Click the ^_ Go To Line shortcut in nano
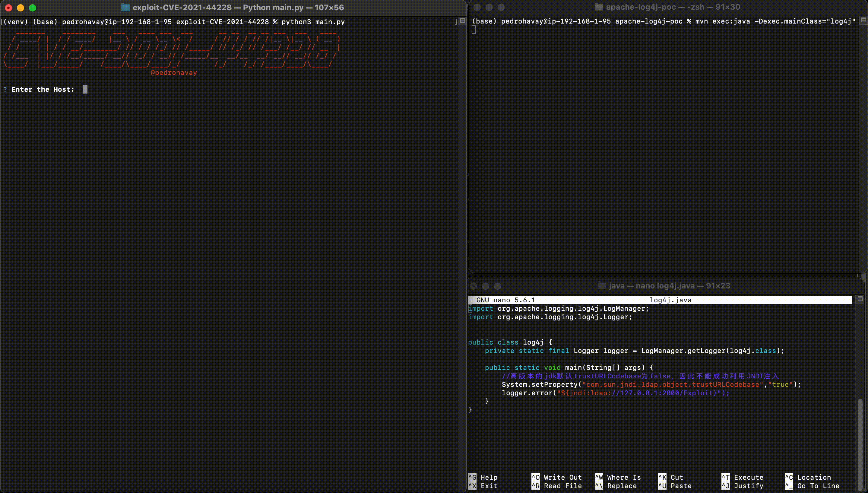Image resolution: width=868 pixels, height=493 pixels. (812, 486)
